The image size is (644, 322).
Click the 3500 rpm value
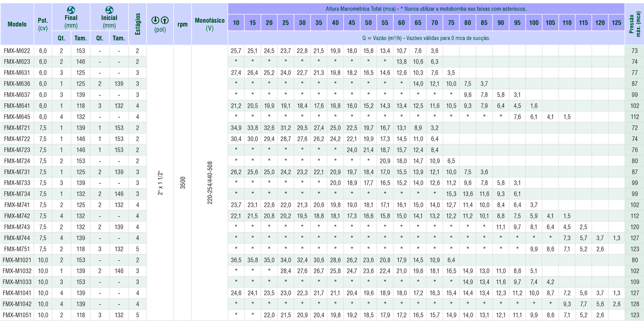(x=183, y=183)
